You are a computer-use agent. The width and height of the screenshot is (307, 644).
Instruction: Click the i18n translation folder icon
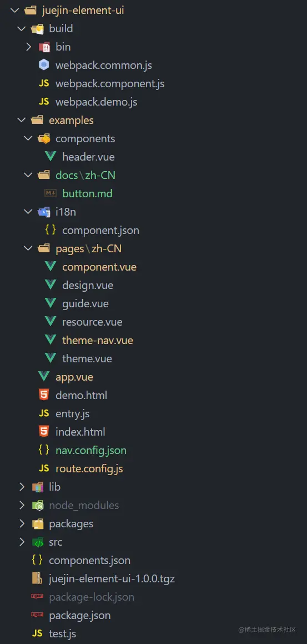click(x=43, y=212)
